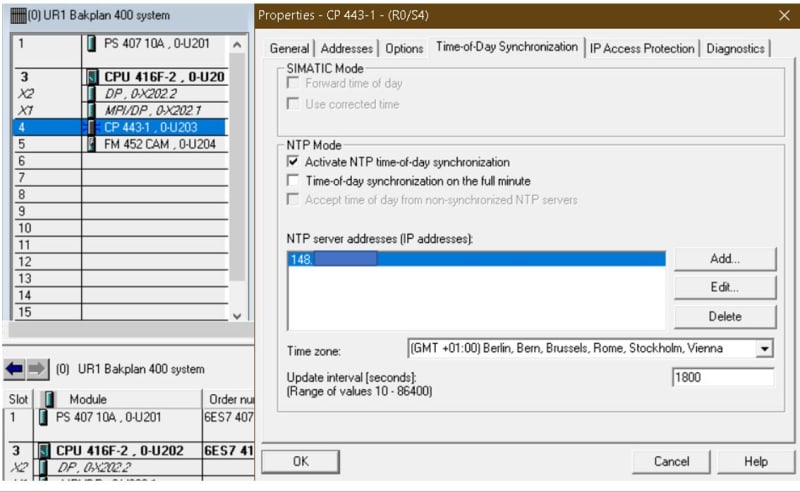Viewport: 800px width, 492px height.
Task: Confirm the dialog with OK
Action: click(x=301, y=461)
